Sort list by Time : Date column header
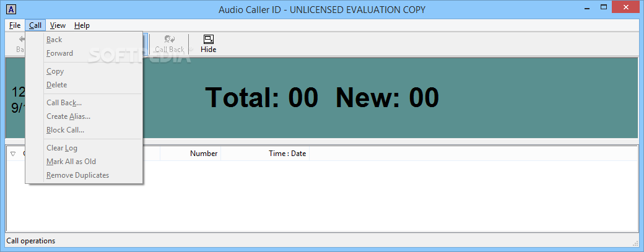This screenshot has width=644, height=252. 265,154
